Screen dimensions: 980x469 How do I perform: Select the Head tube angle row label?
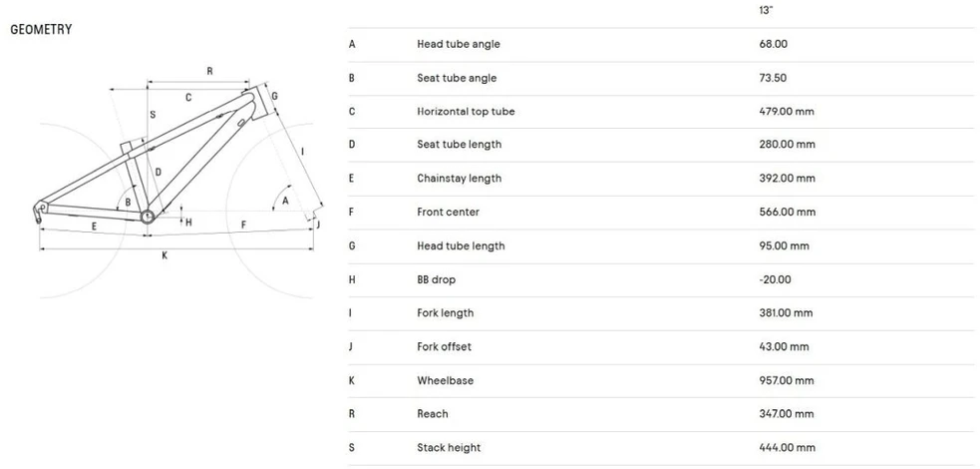459,44
